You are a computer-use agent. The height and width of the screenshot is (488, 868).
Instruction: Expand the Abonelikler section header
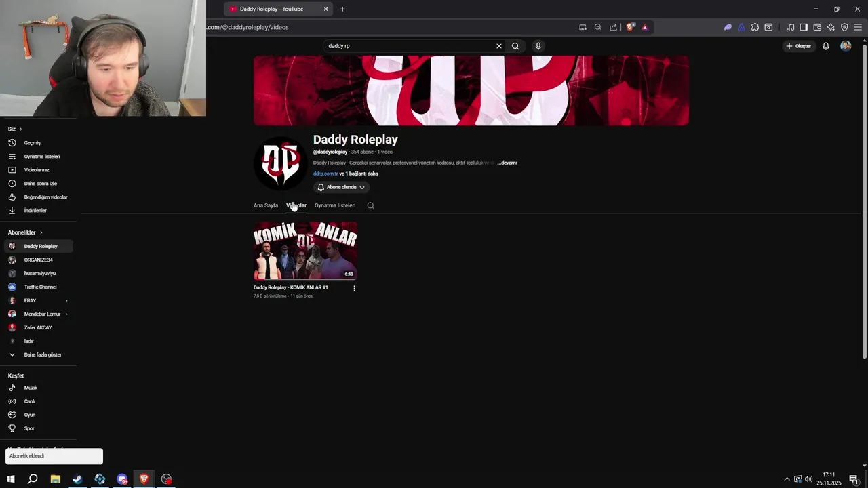[25, 232]
